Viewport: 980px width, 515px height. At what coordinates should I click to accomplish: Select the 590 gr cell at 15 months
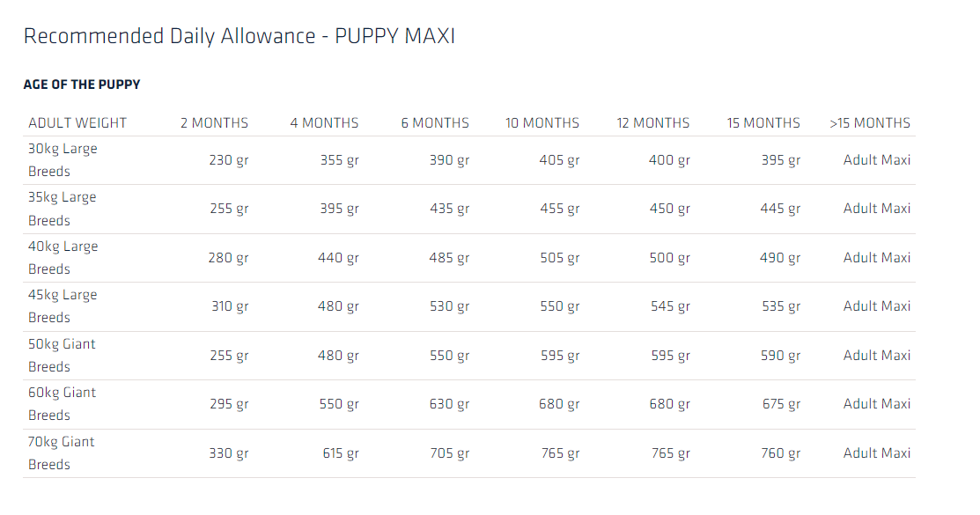[780, 356]
